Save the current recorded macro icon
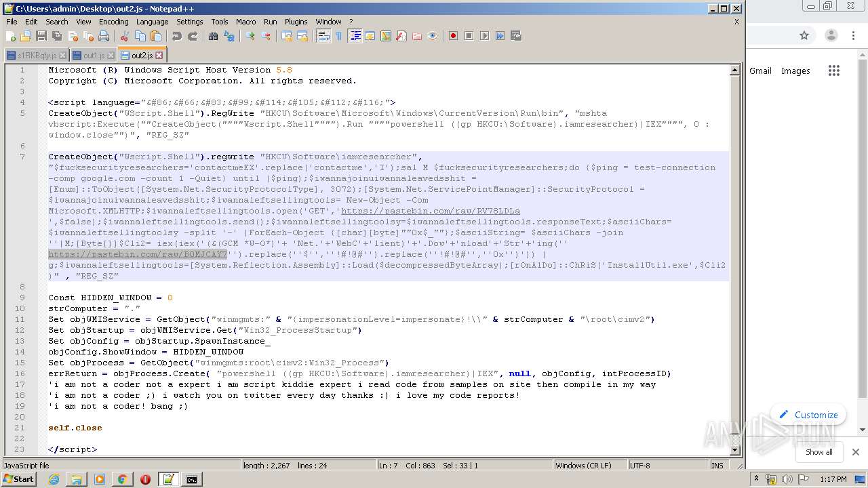This screenshot has height=488, width=868. [515, 36]
